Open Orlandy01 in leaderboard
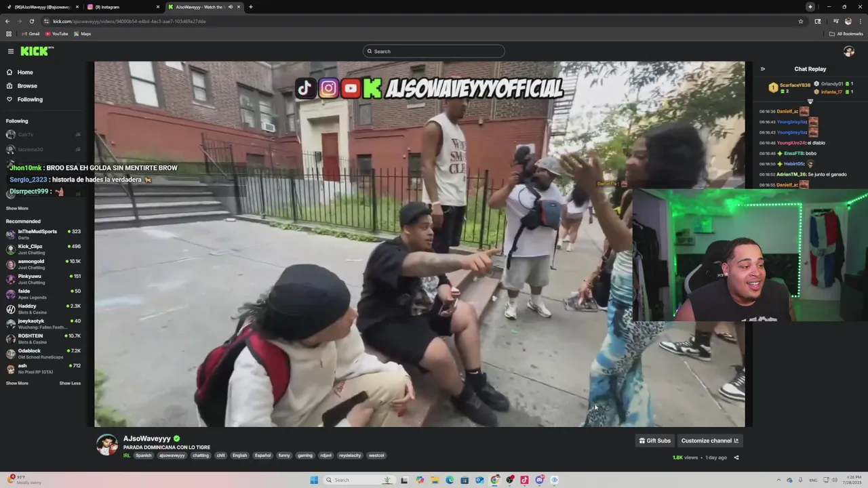Viewport: 868px width, 488px height. [x=833, y=84]
